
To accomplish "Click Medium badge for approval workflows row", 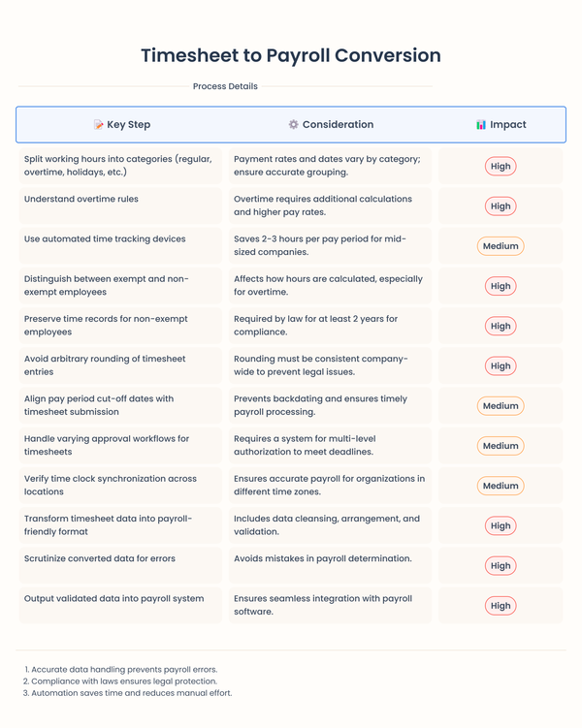I will tap(501, 446).
